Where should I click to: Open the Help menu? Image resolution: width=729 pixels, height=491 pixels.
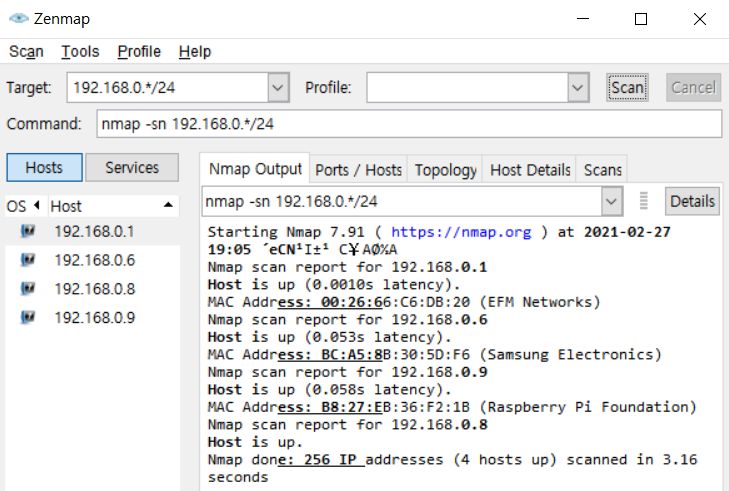[x=195, y=51]
